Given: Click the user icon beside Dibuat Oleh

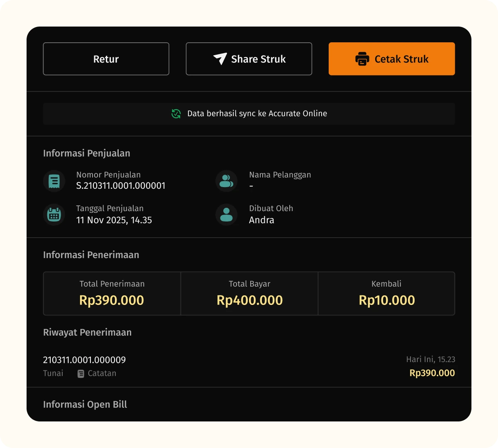Looking at the screenshot, I should [x=226, y=214].
